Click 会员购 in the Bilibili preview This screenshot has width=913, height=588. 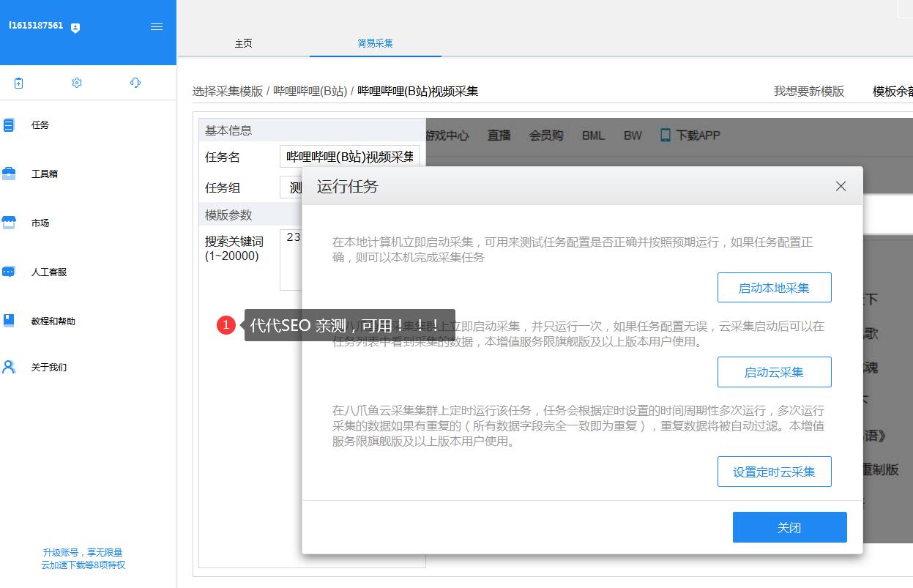point(546,135)
